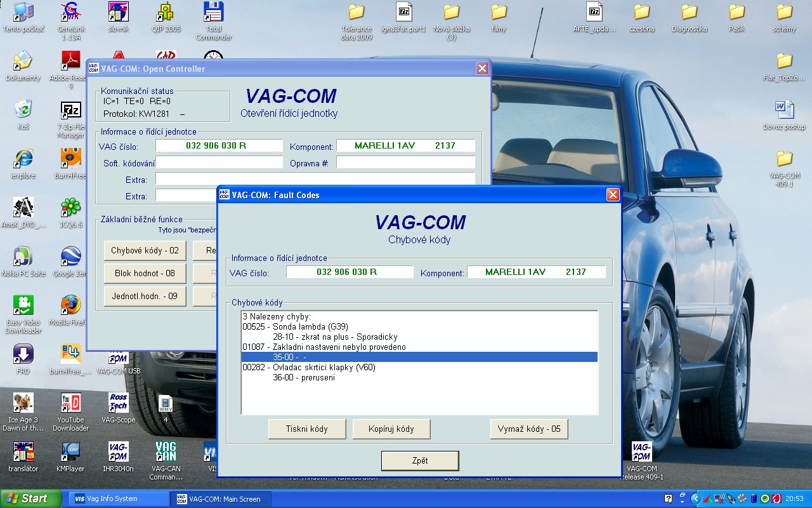Launch Easy Video Downloader icon
The image size is (812, 508).
coord(23,314)
